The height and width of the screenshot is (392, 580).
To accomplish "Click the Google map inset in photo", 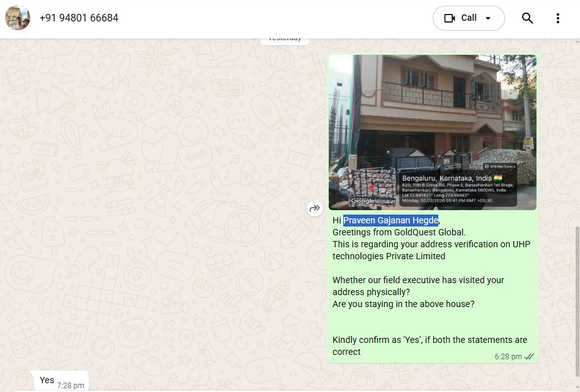I will [372, 187].
